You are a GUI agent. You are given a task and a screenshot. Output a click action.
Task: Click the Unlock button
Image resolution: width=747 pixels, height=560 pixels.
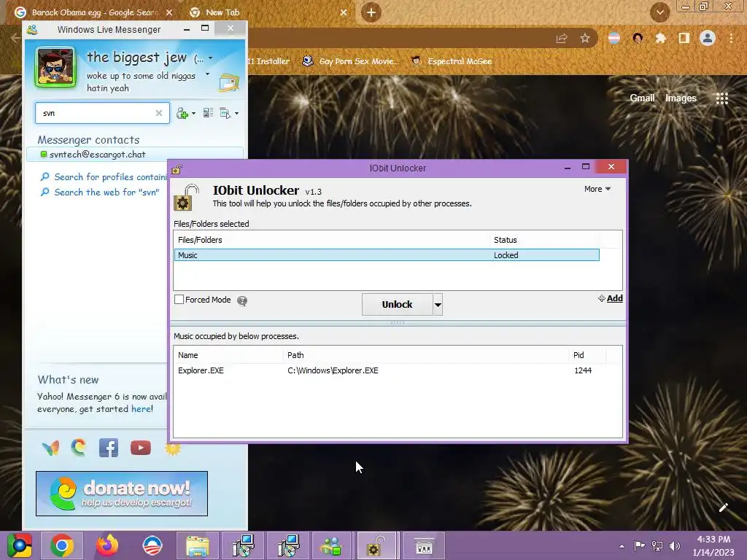[x=398, y=304]
